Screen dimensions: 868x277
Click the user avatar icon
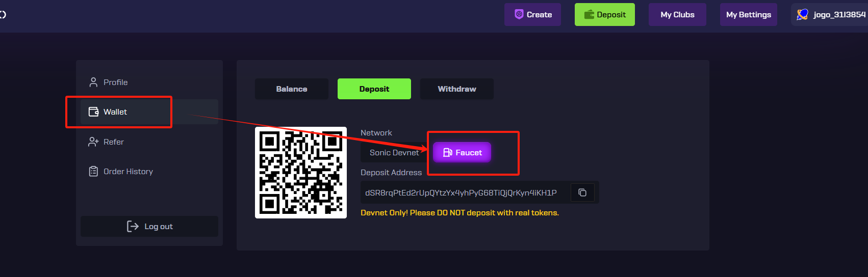tap(802, 15)
